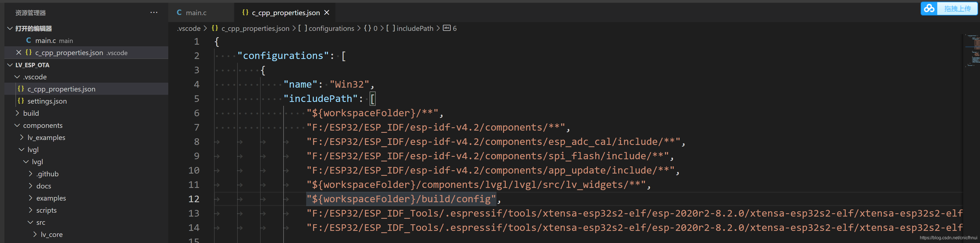Collapse the .vscode folder

(x=17, y=77)
